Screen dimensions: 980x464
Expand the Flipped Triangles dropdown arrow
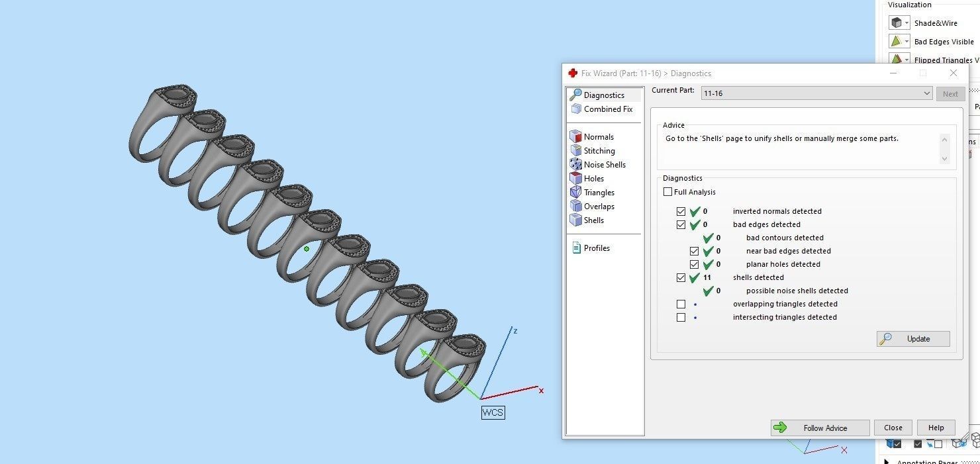907,60
